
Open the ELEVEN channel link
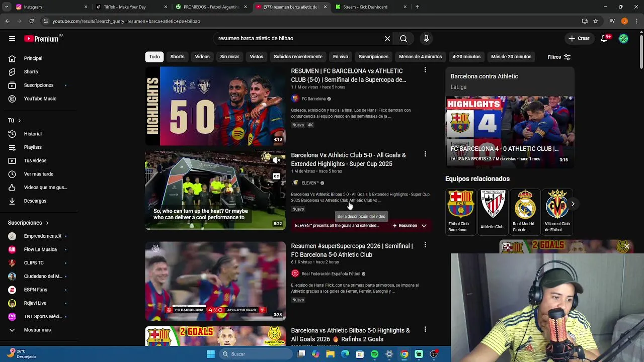click(x=310, y=183)
